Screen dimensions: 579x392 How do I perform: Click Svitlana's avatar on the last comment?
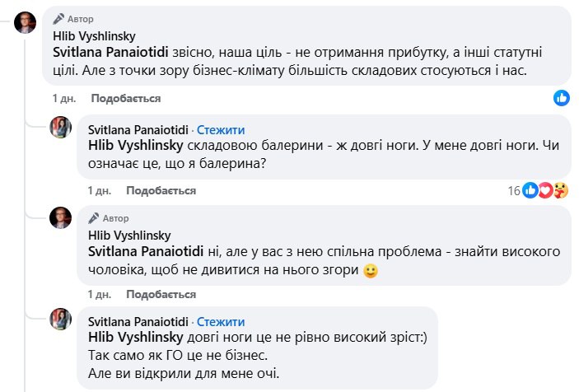pyautogui.click(x=62, y=318)
